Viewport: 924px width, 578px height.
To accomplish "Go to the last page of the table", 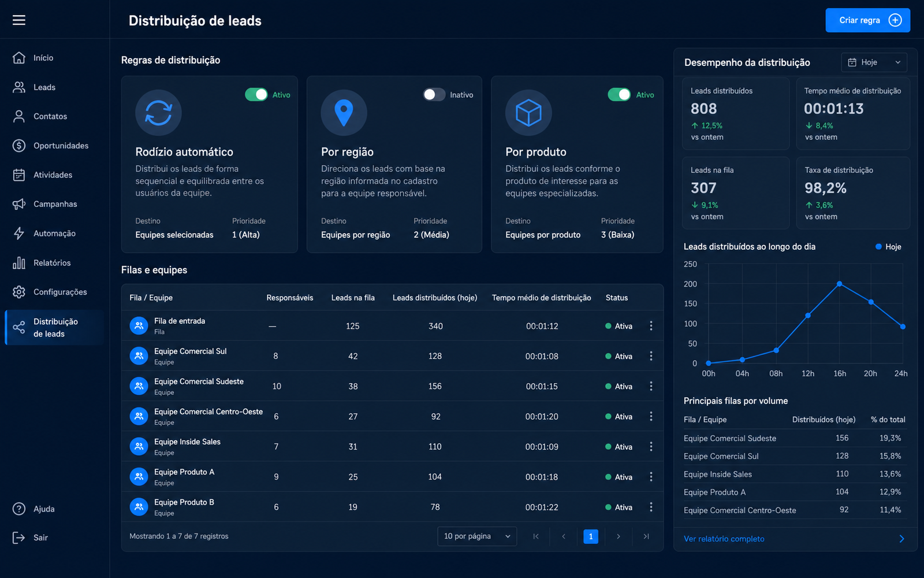I will (646, 536).
